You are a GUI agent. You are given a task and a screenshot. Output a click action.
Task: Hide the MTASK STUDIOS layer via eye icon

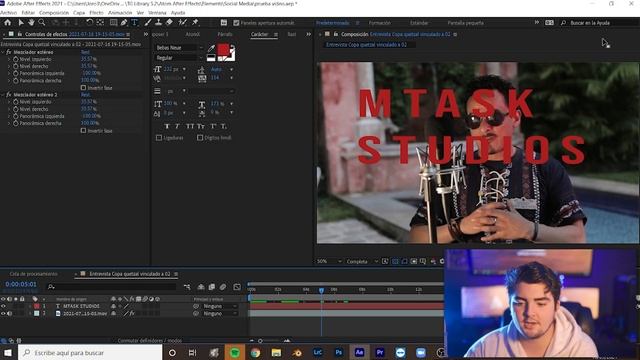click(x=3, y=306)
